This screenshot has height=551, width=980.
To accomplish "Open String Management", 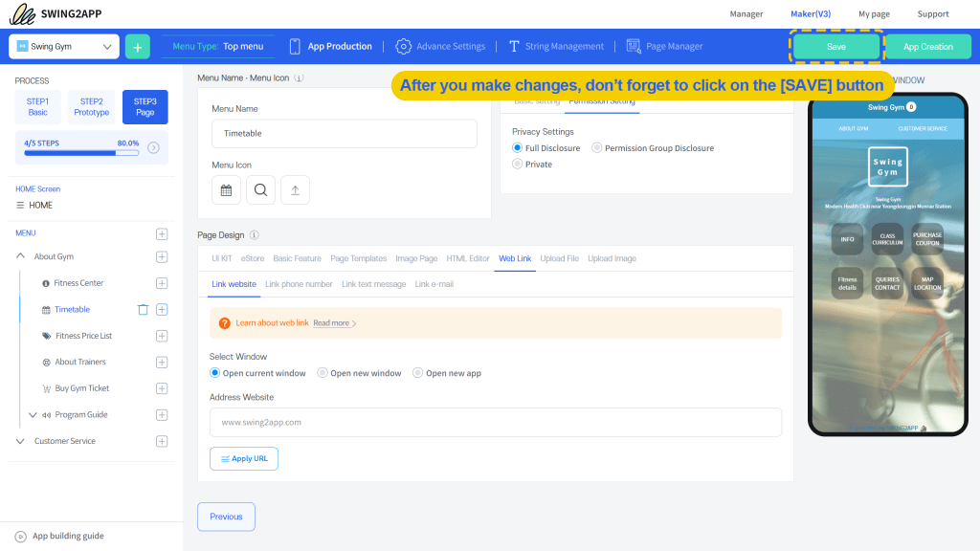I will tap(556, 46).
